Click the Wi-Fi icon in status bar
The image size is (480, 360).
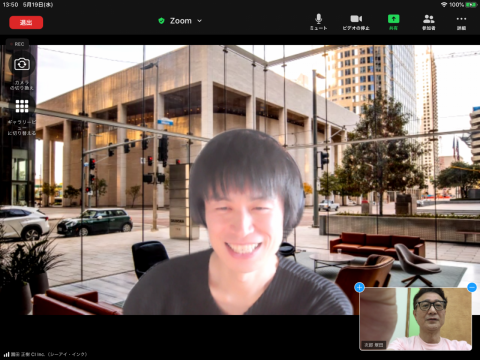point(444,5)
